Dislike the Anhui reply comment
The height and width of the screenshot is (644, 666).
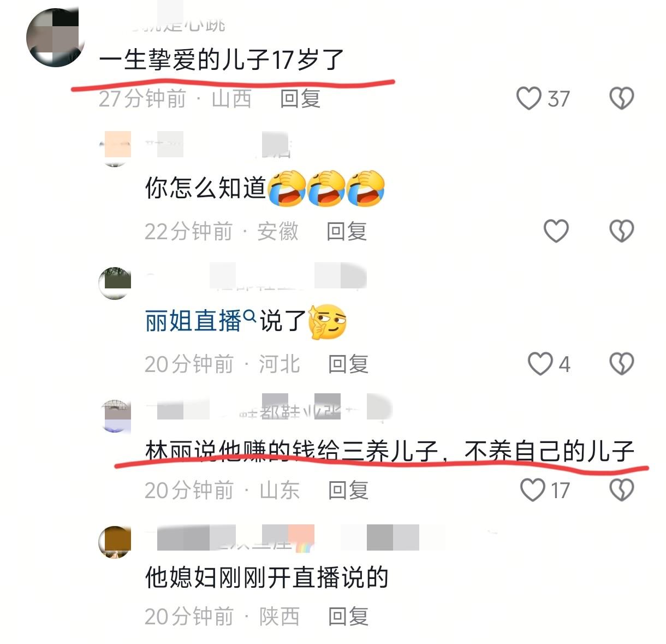click(x=621, y=231)
